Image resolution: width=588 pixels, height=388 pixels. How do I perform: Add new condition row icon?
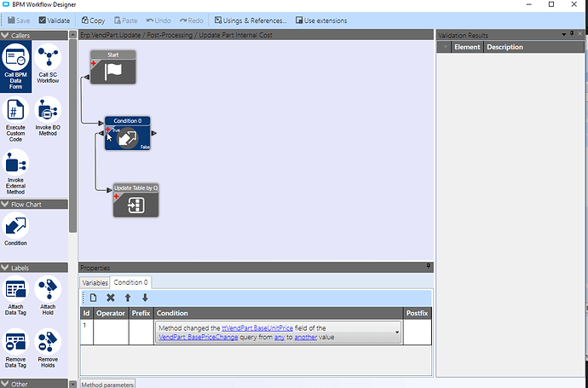(93, 298)
